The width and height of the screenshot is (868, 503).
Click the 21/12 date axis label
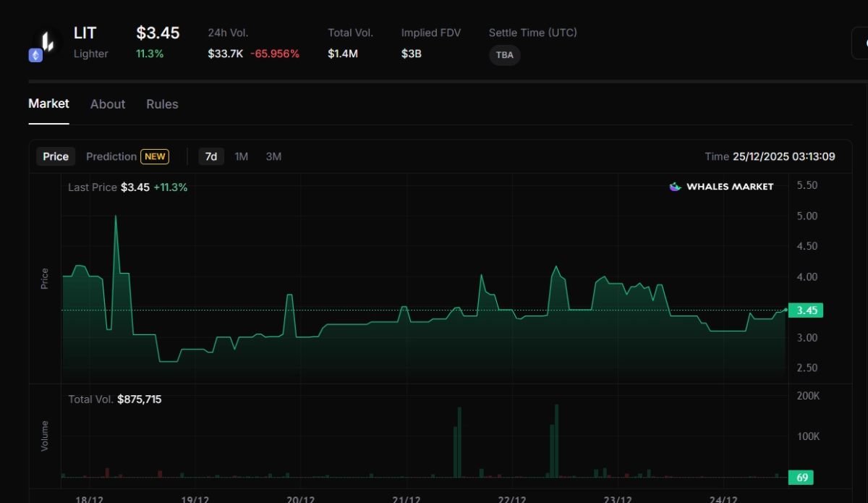pyautogui.click(x=407, y=499)
